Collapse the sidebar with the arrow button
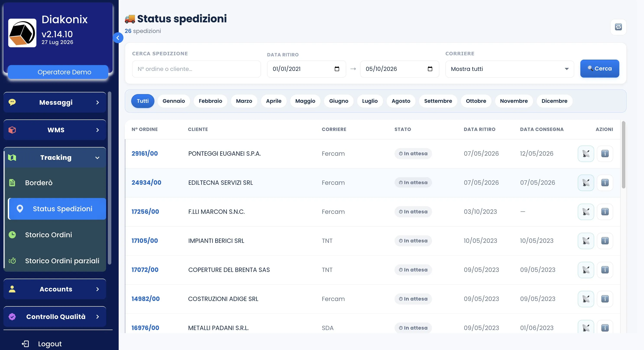Image resolution: width=644 pixels, height=350 pixels. click(118, 38)
